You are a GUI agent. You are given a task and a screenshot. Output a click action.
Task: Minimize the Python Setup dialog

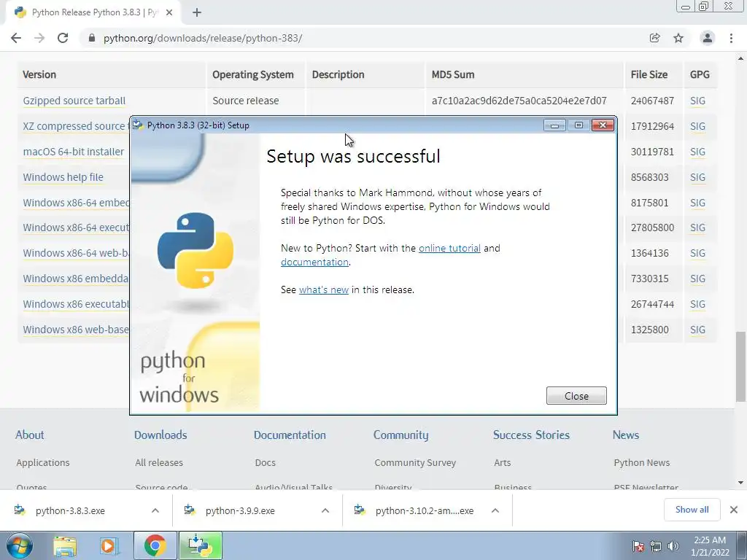click(x=554, y=125)
